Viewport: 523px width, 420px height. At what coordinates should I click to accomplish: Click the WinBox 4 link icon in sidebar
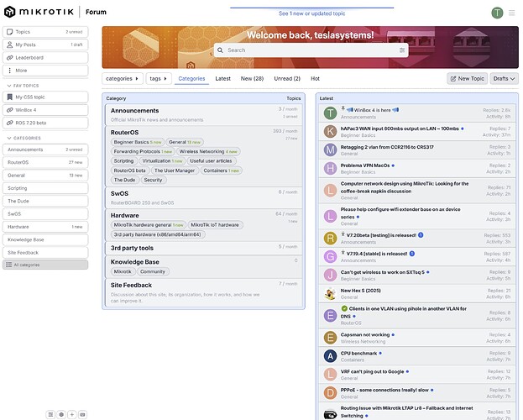coord(10,110)
